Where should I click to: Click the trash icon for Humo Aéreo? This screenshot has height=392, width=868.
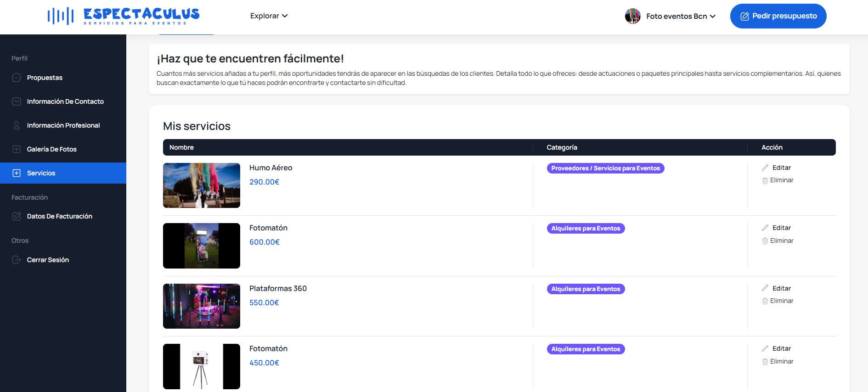[x=765, y=180]
